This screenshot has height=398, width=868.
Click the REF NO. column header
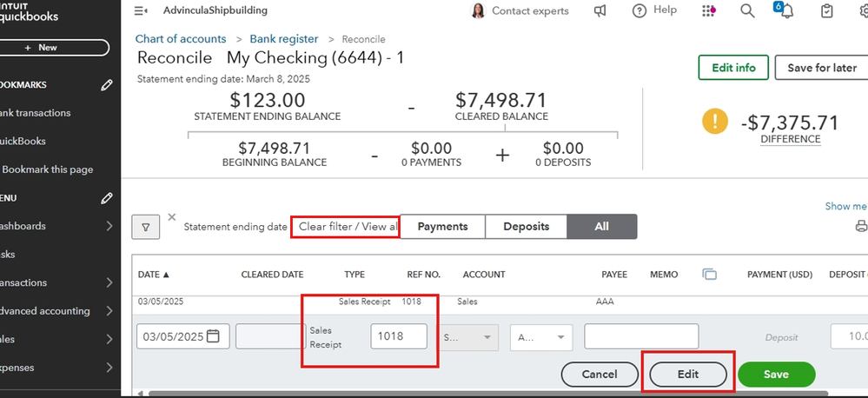tap(423, 275)
